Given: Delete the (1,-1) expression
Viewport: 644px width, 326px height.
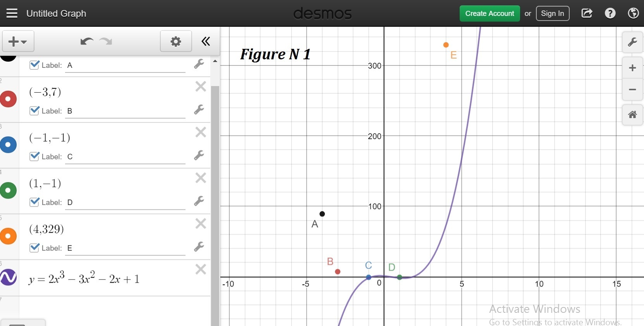Looking at the screenshot, I should coord(201,178).
